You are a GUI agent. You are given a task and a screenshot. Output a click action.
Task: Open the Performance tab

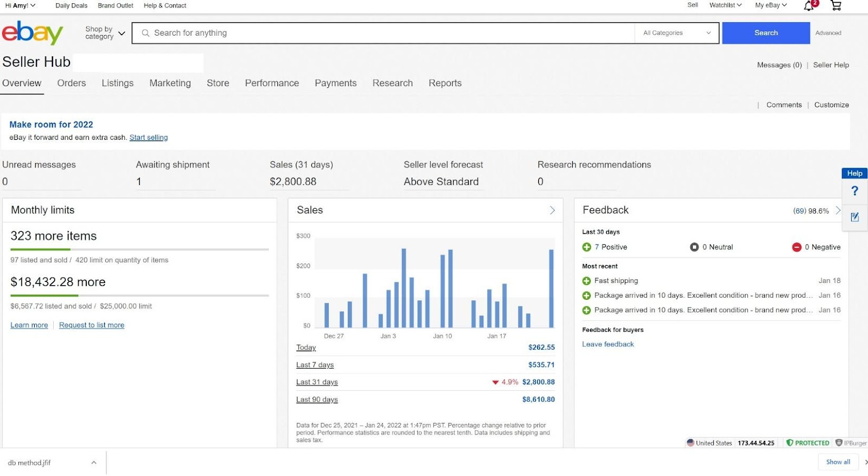(272, 83)
